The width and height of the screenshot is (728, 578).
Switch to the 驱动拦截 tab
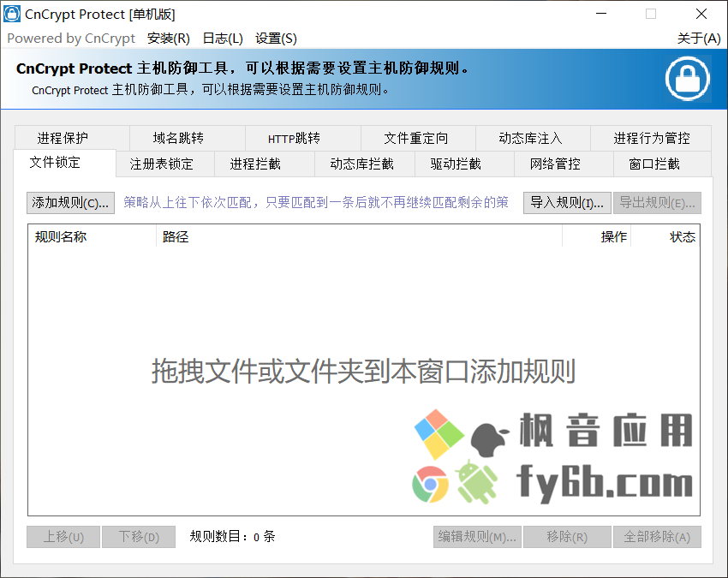click(465, 164)
